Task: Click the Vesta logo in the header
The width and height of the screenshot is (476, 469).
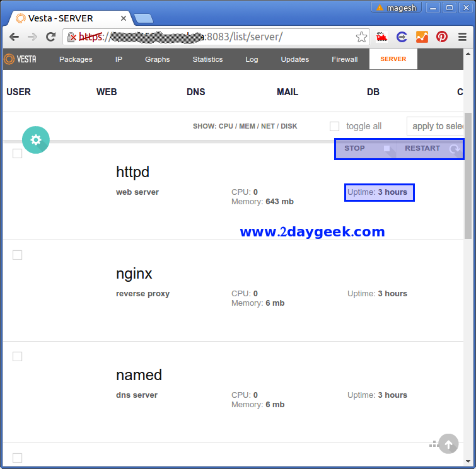Action: point(20,59)
